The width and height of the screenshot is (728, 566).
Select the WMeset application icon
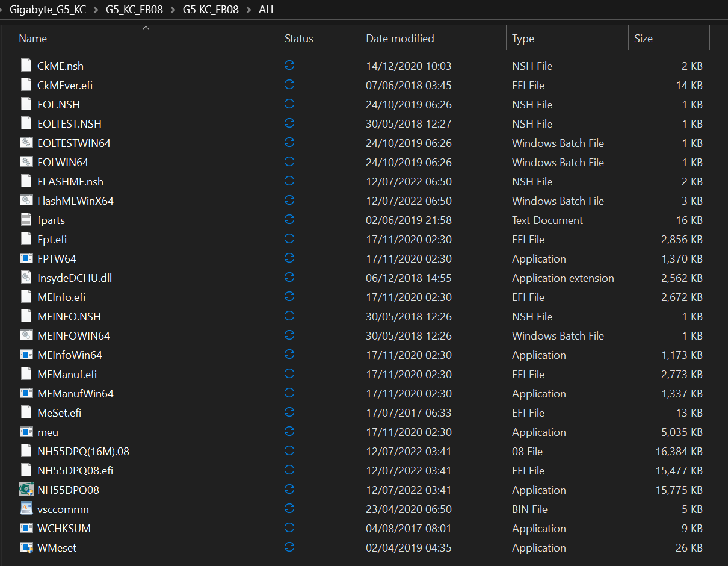coord(26,547)
